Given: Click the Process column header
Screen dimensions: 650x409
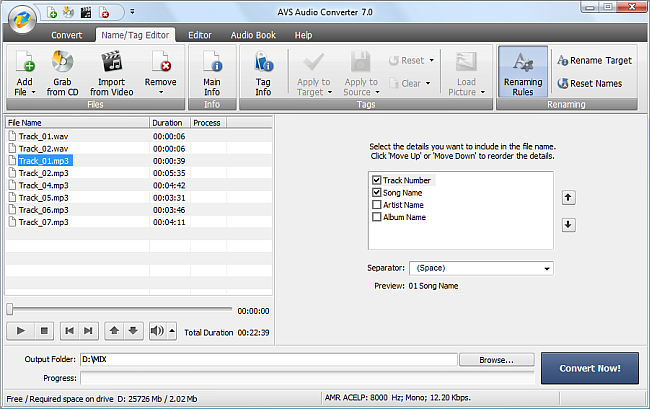Looking at the screenshot, I should click(209, 123).
